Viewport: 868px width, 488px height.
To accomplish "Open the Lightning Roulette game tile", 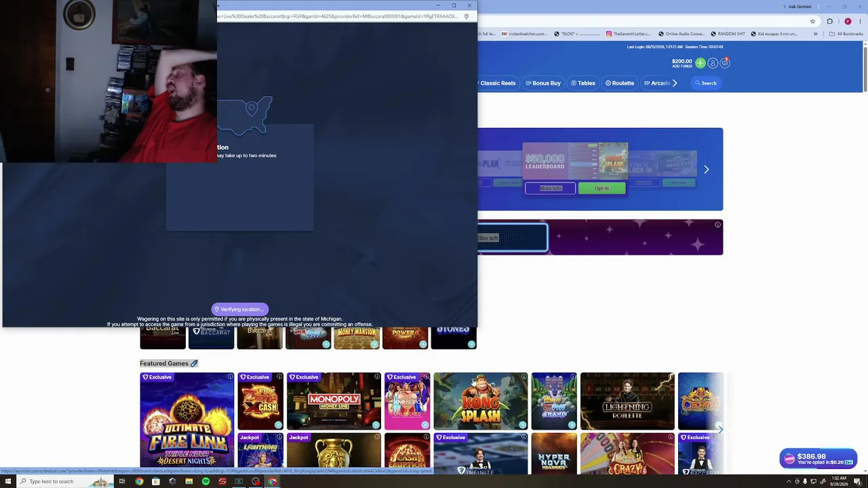I will click(627, 401).
